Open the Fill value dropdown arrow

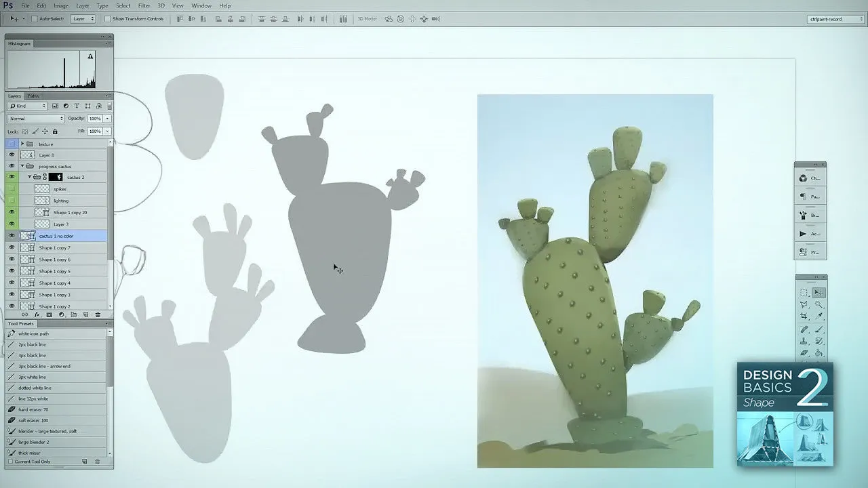107,131
